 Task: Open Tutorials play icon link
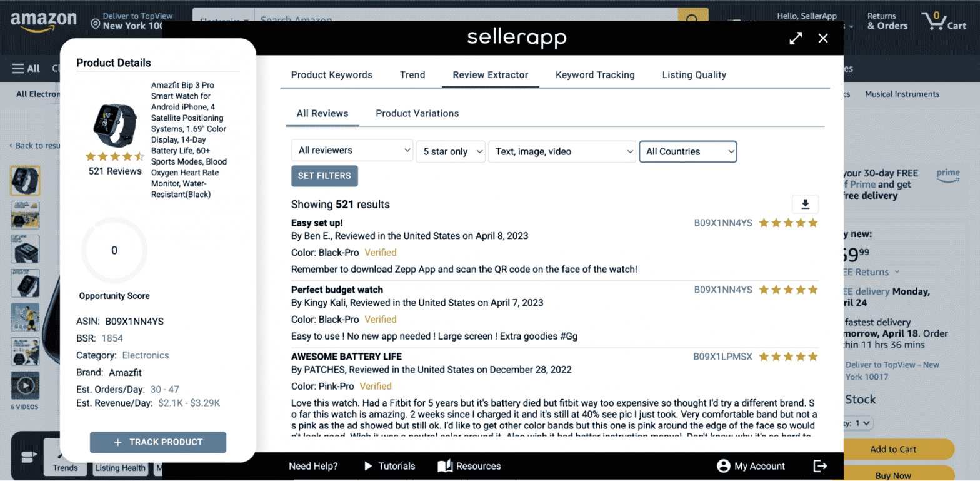pos(389,466)
